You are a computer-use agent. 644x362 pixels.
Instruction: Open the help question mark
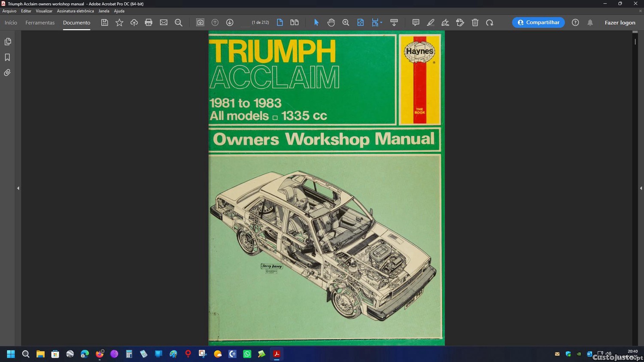[575, 22]
